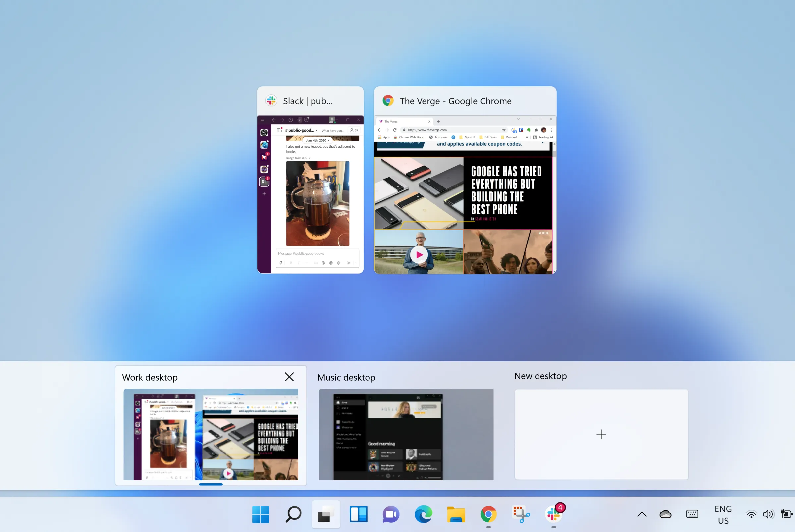Open Snipping Tool from taskbar
The image size is (795, 532).
coord(521,514)
